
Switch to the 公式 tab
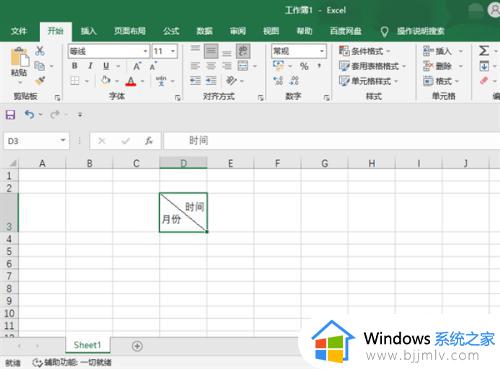[171, 31]
